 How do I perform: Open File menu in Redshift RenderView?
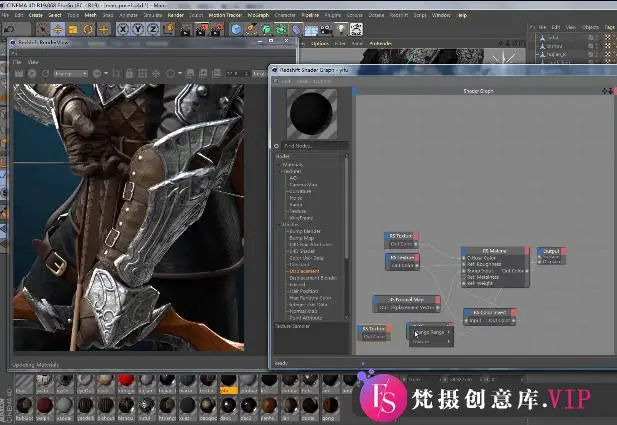pyautogui.click(x=17, y=62)
